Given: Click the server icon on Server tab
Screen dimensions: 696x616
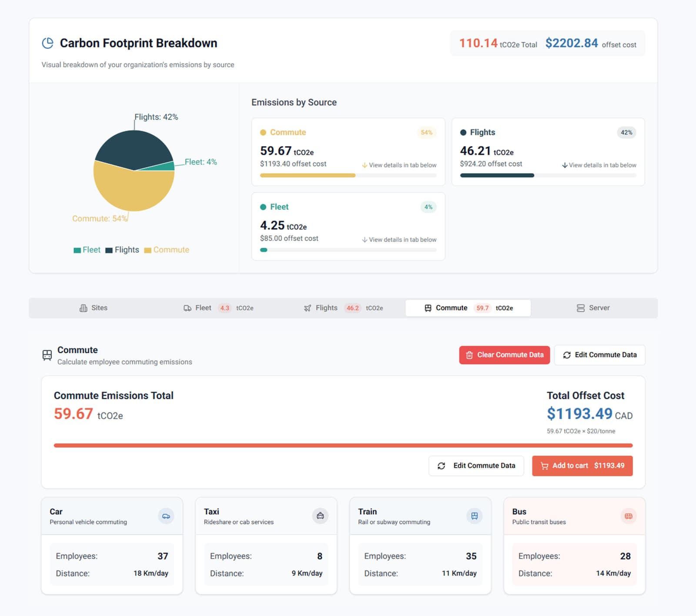Looking at the screenshot, I should click(x=581, y=308).
